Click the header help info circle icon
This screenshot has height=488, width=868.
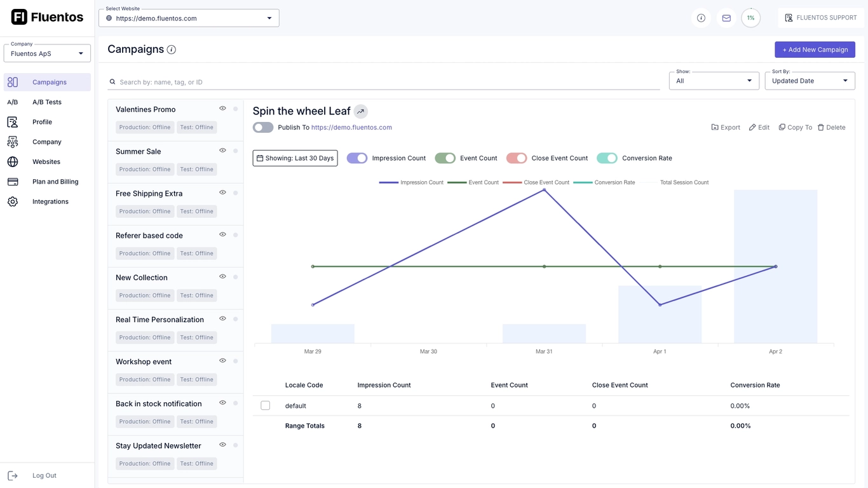tap(701, 18)
